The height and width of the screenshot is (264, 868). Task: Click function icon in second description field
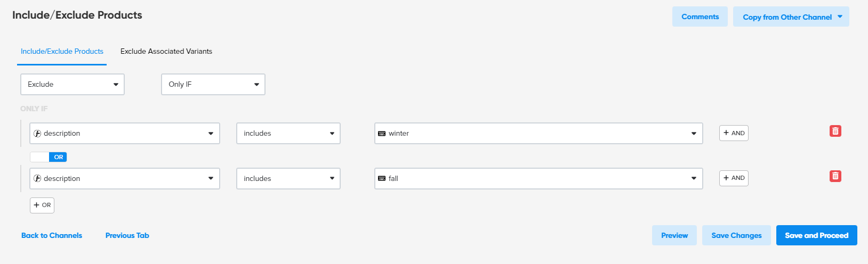click(37, 179)
